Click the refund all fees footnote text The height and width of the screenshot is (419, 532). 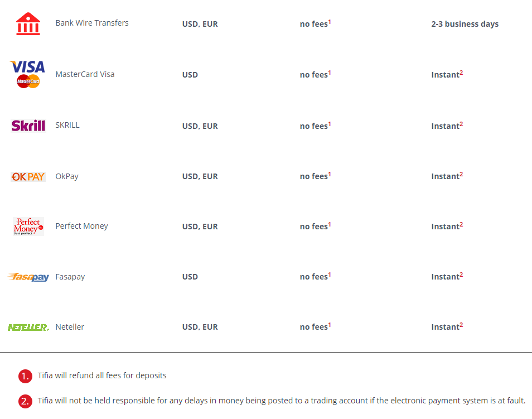pos(102,375)
